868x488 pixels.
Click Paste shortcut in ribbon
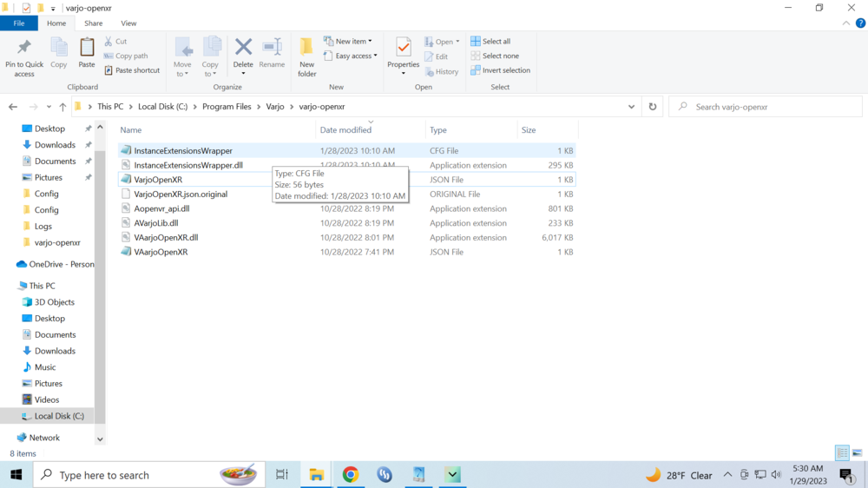132,70
